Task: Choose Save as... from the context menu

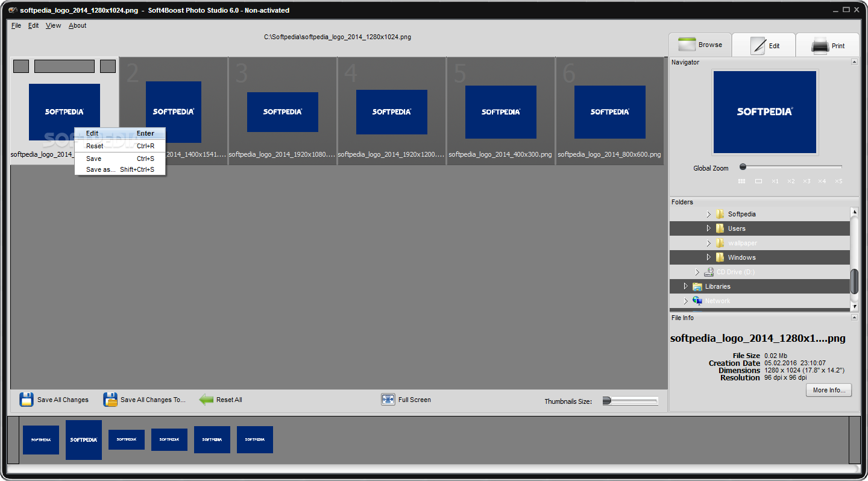Action: pyautogui.click(x=120, y=169)
